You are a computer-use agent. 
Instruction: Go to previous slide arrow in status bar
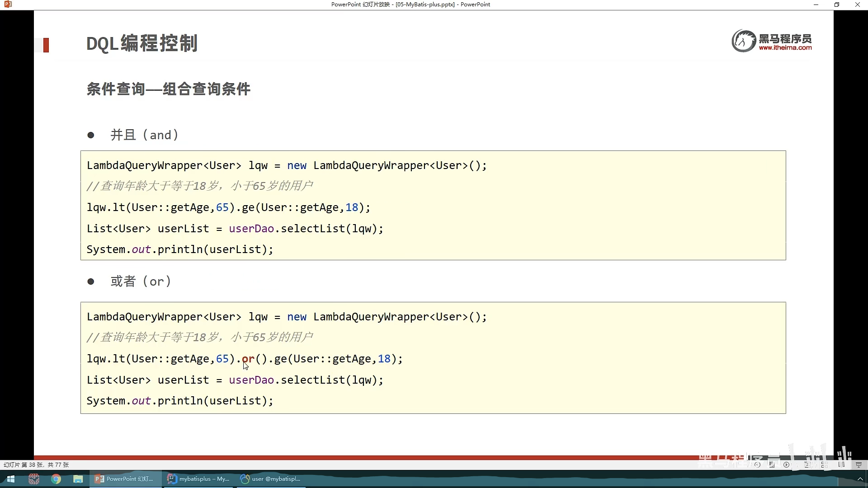coord(757,465)
